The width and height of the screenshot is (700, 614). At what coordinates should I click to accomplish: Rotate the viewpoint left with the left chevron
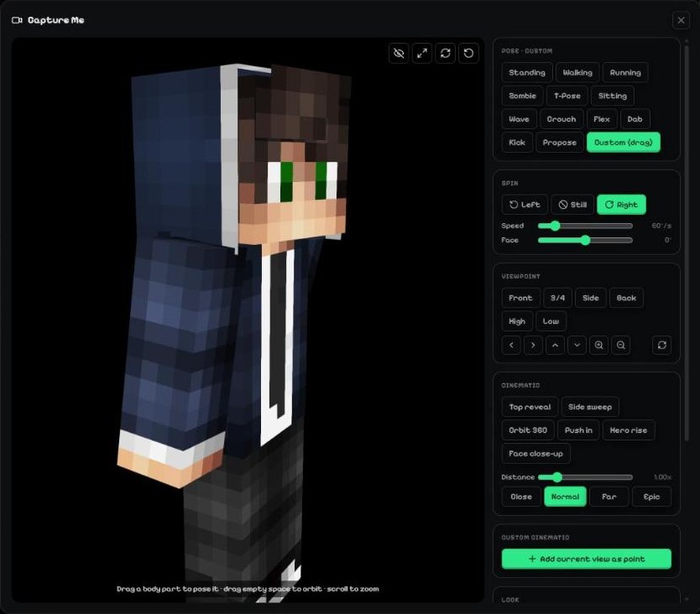coord(511,345)
